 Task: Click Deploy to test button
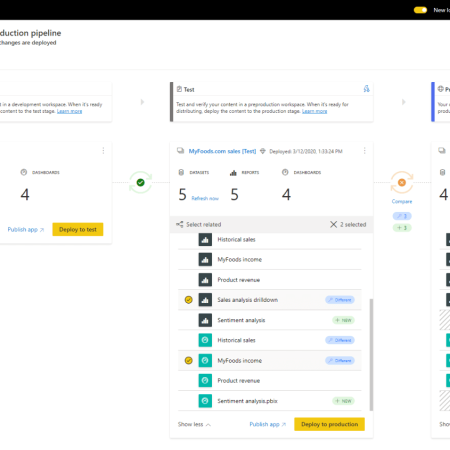78,229
